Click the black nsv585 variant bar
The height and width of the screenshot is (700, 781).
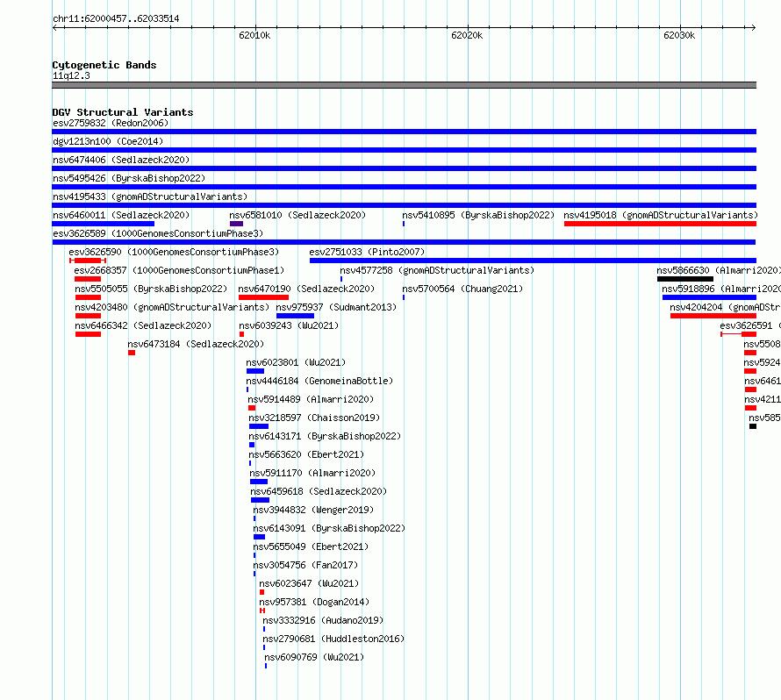click(x=753, y=426)
